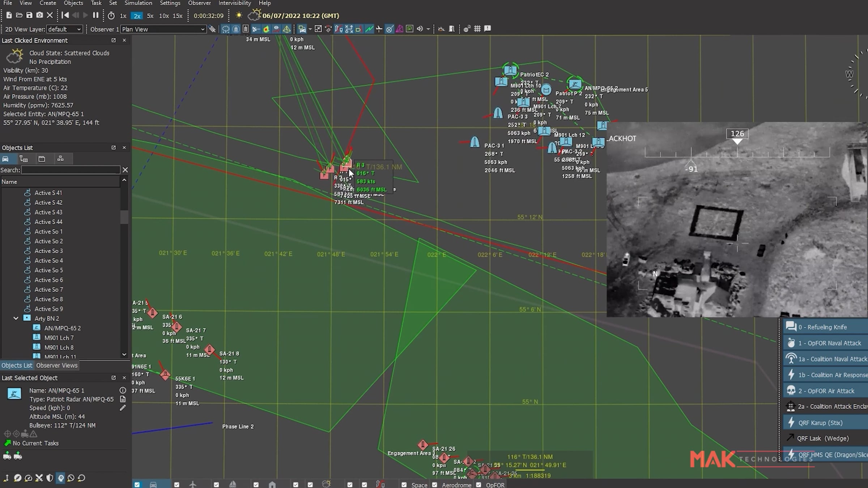
Task: Switch to the Observer Views tab
Action: [x=57, y=365]
